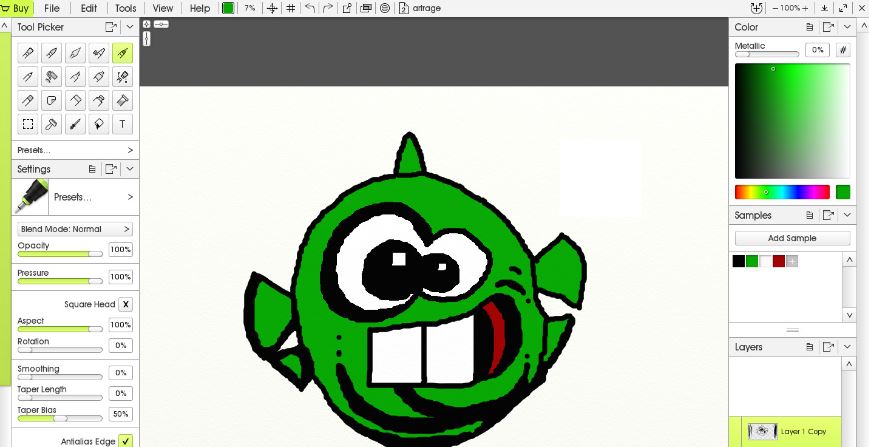Collapse the Samples panel chevron
Screen dimensions: 869x447
[x=847, y=215]
